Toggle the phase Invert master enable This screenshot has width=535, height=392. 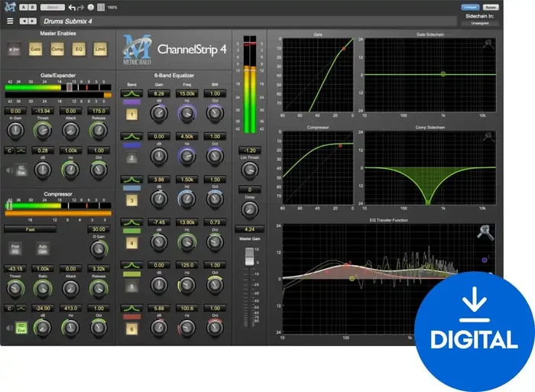pyautogui.click(x=15, y=50)
